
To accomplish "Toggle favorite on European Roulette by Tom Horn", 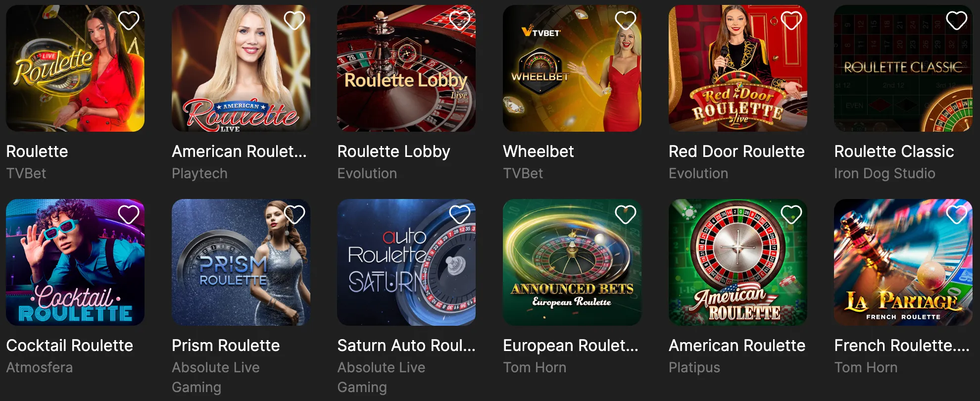I will point(626,214).
